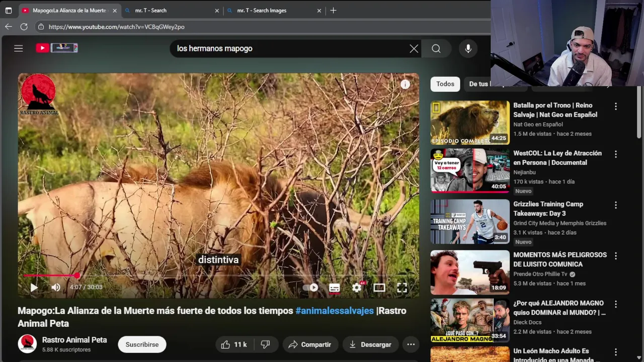Switch to 'mr. T - Search Images' tab

[x=274, y=11]
